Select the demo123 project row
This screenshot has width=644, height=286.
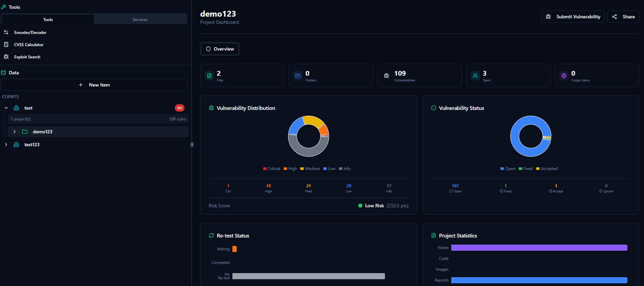[x=98, y=132]
